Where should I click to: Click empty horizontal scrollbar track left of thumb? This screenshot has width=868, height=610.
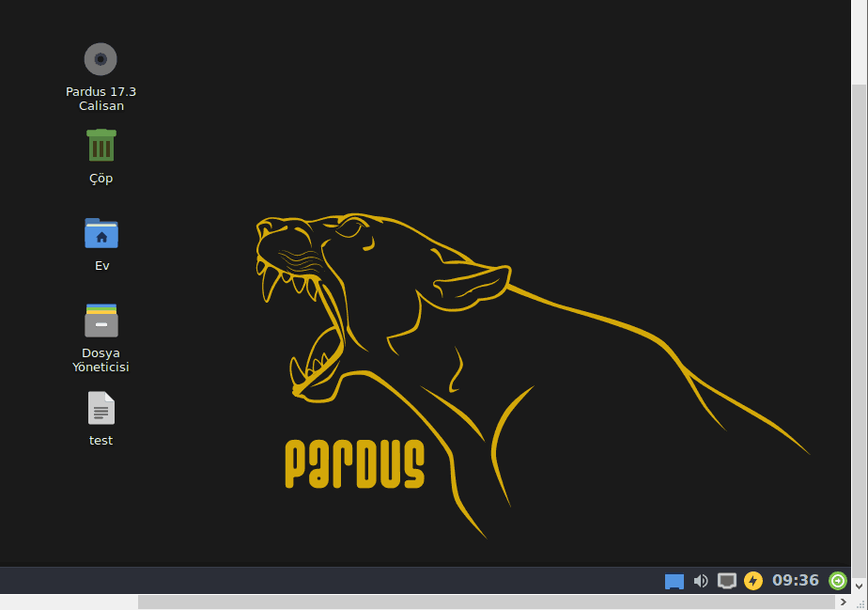(x=66, y=602)
